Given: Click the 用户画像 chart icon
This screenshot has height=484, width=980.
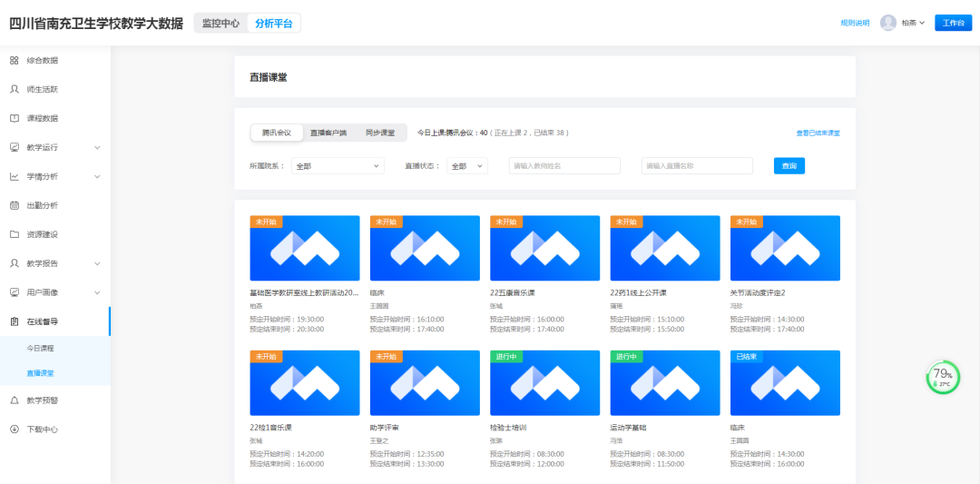Looking at the screenshot, I should [15, 292].
